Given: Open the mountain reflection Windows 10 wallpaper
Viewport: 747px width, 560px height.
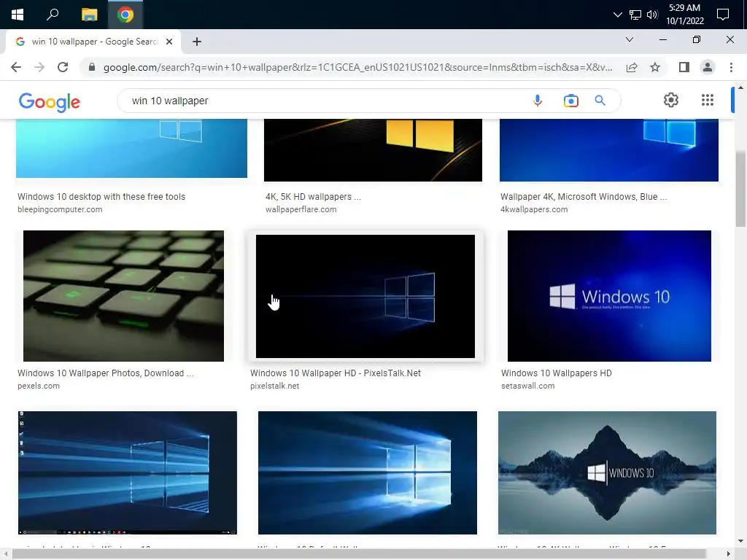Looking at the screenshot, I should click(607, 472).
